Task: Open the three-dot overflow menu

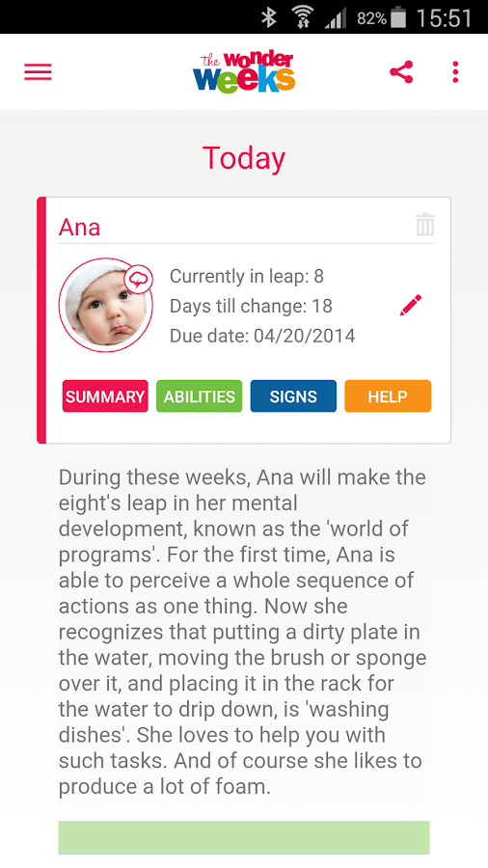Action: point(455,72)
